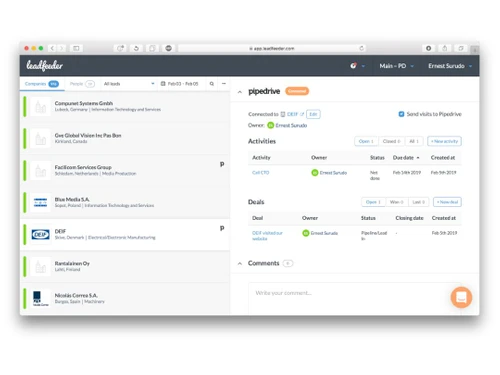Show Open deals filter
Image resolution: width=500 pixels, height=375 pixels.
[373, 202]
